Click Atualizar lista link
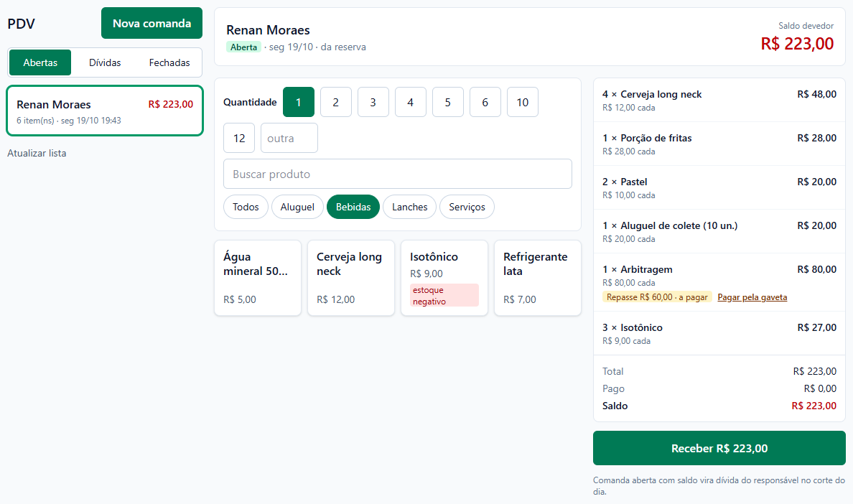 pos(37,154)
